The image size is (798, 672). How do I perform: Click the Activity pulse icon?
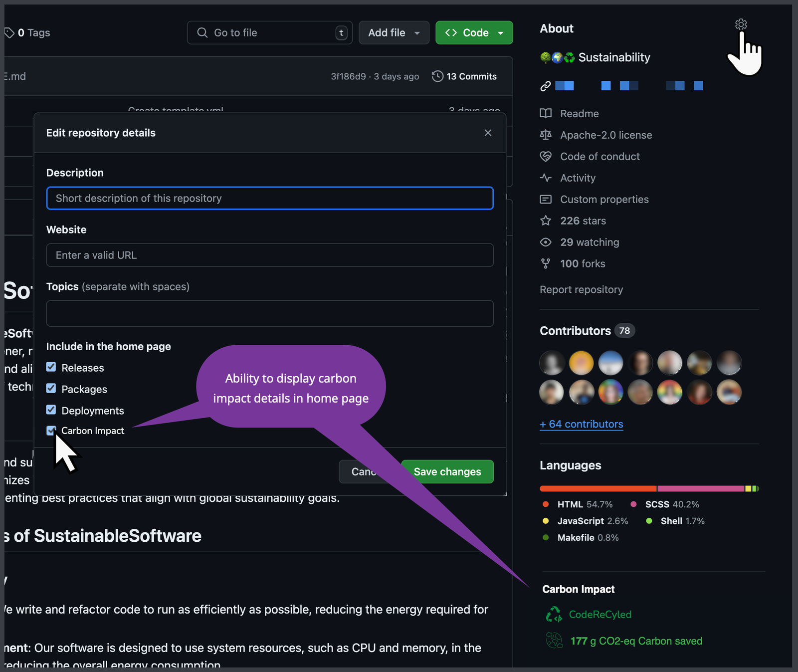(x=546, y=178)
